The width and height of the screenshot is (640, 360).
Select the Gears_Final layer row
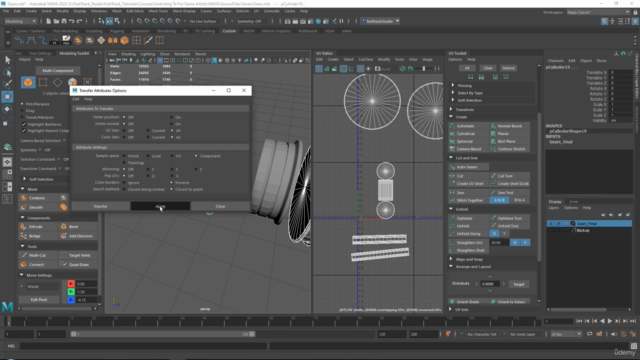pos(589,224)
